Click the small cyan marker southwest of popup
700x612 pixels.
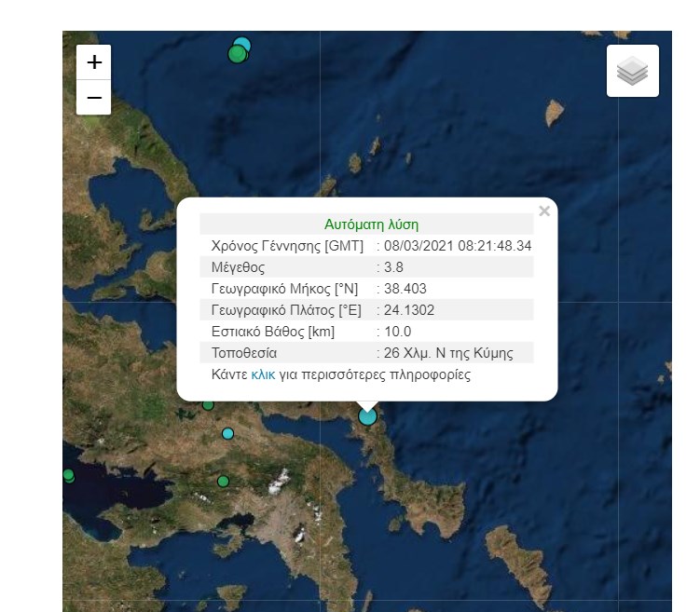pos(227,433)
